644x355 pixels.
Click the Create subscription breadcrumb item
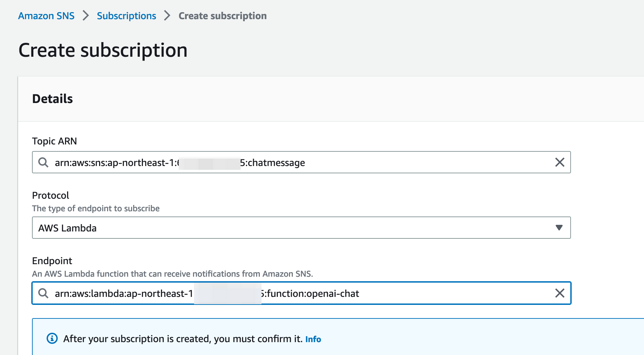coord(223,16)
